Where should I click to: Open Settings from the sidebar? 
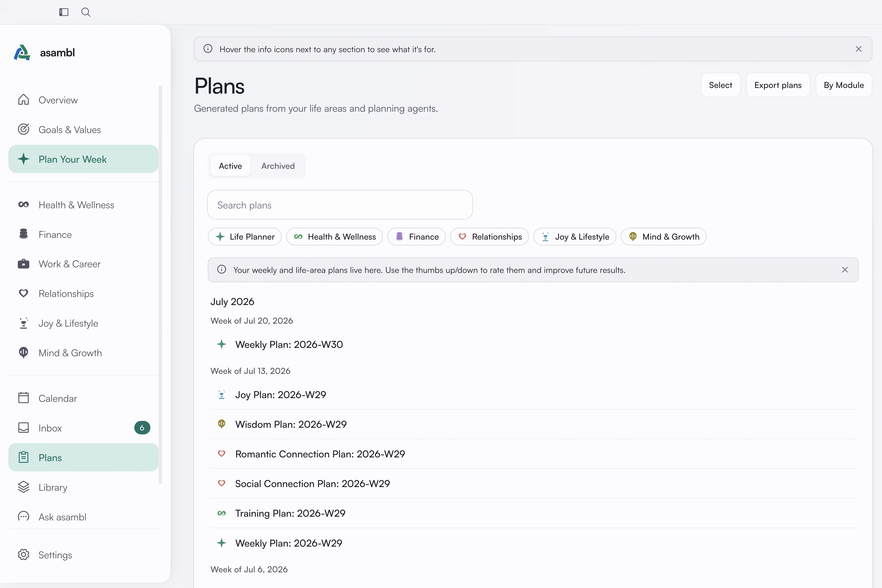[83, 555]
